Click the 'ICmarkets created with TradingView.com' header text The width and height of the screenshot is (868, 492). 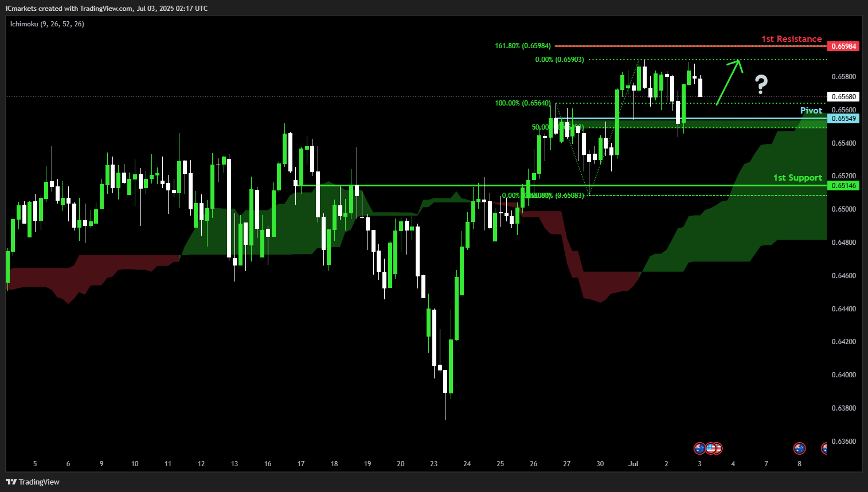click(x=69, y=9)
